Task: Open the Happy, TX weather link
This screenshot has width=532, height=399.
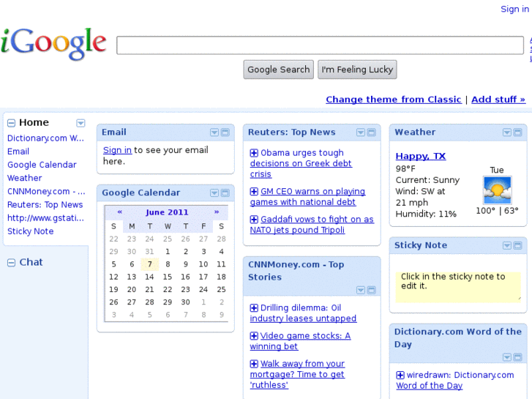Action: (x=421, y=156)
